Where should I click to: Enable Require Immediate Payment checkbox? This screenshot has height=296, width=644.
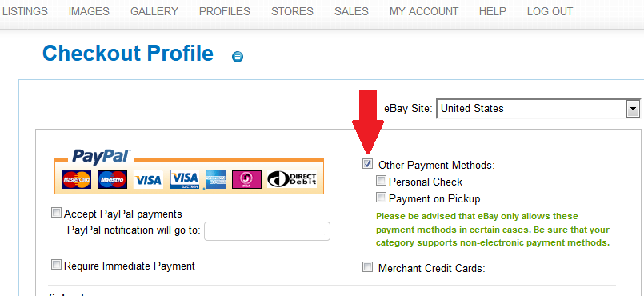[56, 264]
